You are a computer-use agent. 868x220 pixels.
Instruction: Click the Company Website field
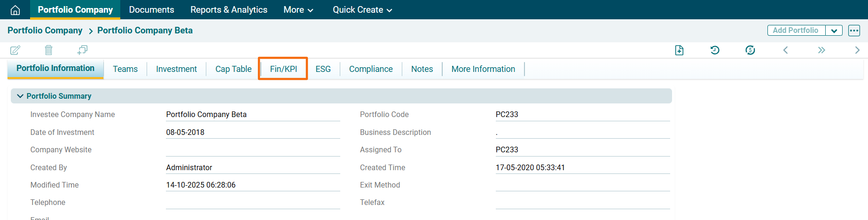pyautogui.click(x=253, y=150)
